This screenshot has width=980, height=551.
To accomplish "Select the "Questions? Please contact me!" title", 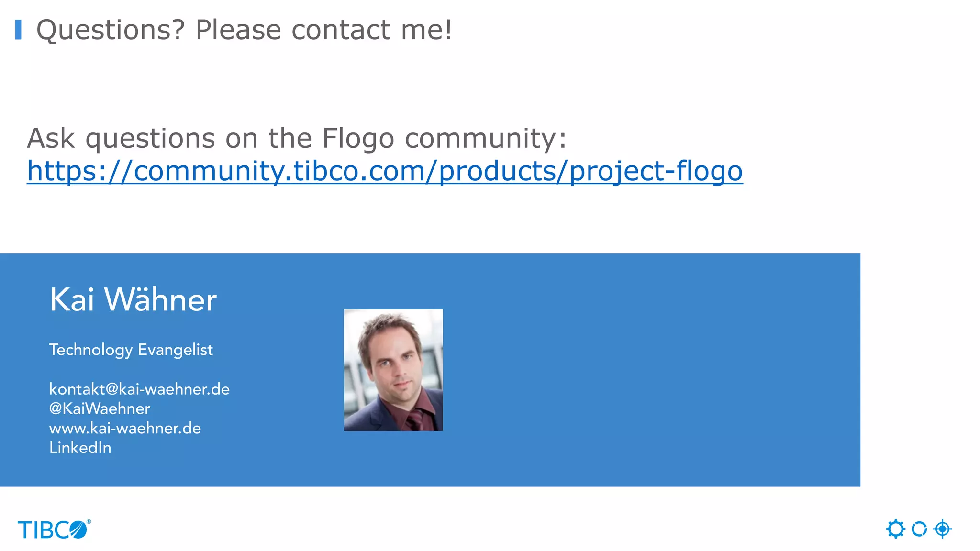I will pos(244,30).
